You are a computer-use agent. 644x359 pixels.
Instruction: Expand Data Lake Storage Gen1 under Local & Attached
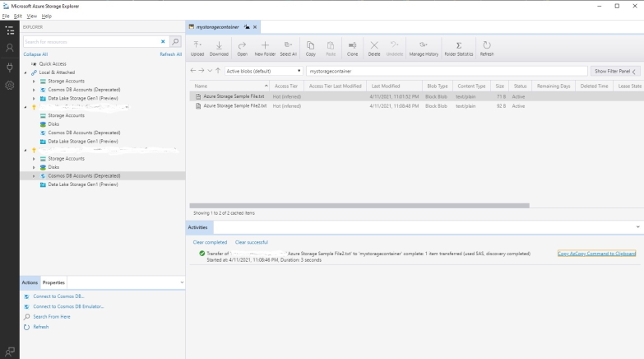[34, 98]
